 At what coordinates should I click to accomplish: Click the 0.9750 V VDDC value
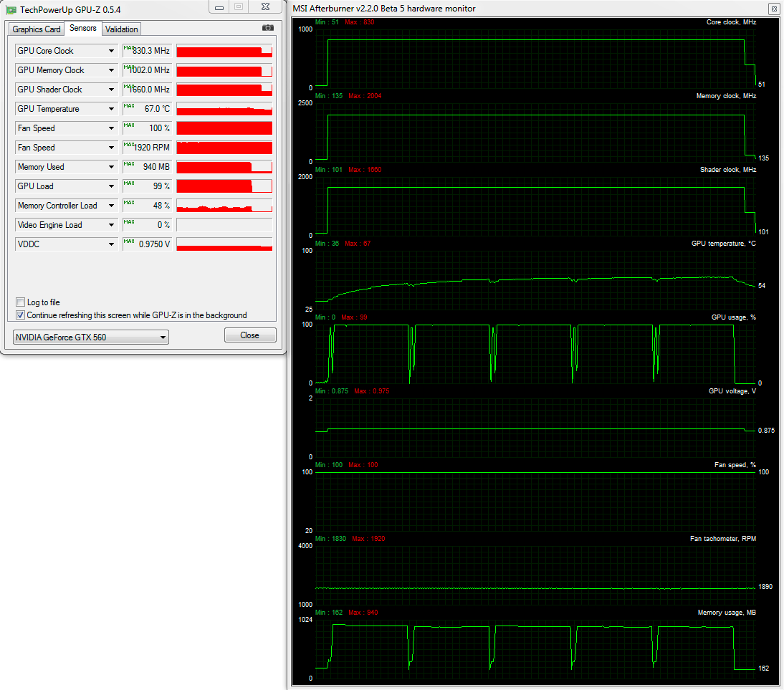click(x=148, y=244)
